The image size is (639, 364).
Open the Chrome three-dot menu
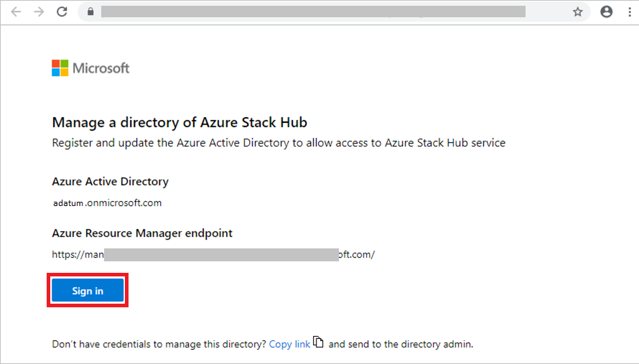click(x=628, y=11)
